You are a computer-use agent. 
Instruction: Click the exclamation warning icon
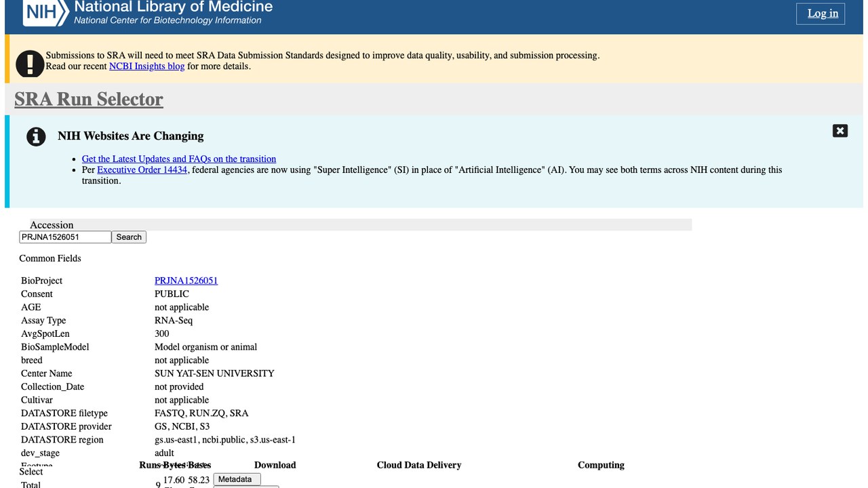pos(30,63)
